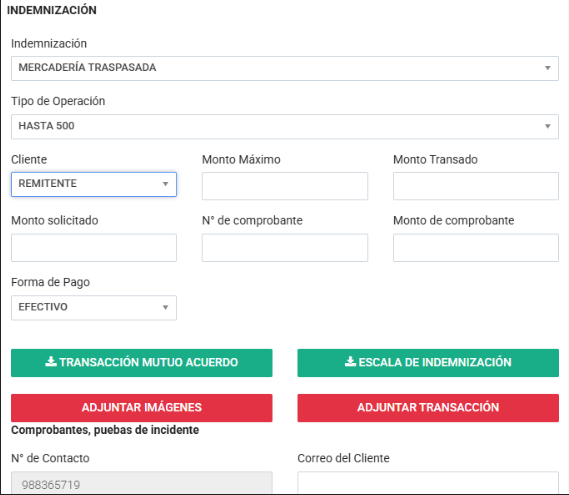Click the N° de Contacto field
The width and height of the screenshot is (569, 495).
[x=142, y=483]
